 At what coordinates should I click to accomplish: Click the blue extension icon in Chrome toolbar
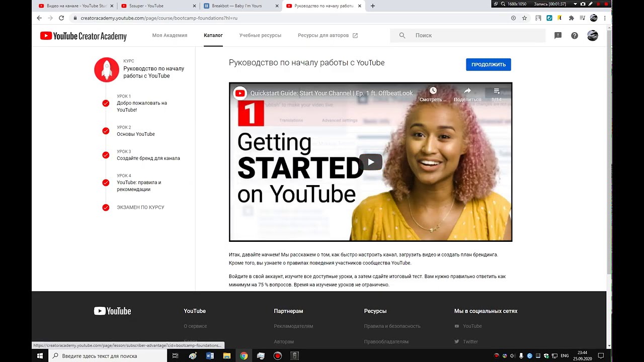tap(549, 18)
